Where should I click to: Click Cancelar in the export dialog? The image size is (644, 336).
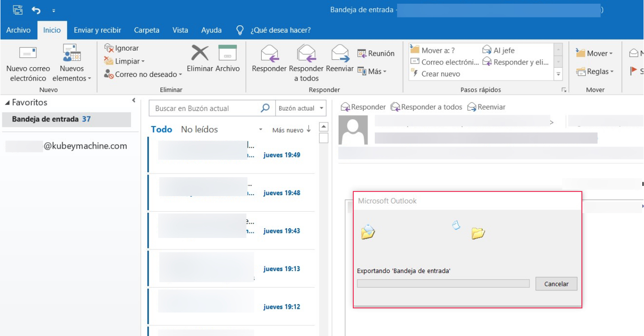coord(556,284)
